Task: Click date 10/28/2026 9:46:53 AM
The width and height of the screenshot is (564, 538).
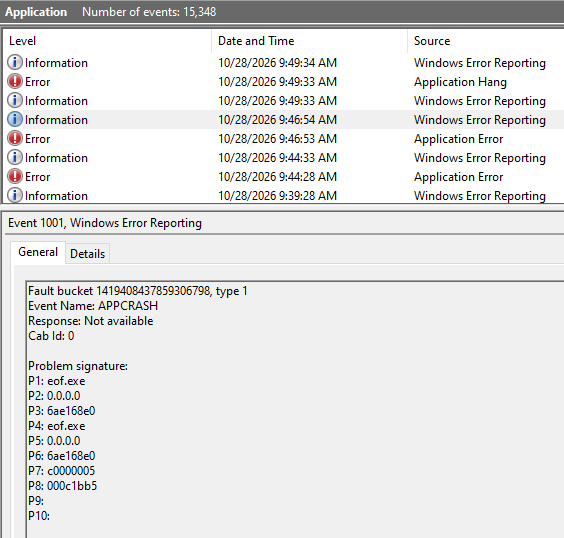Action: point(277,139)
